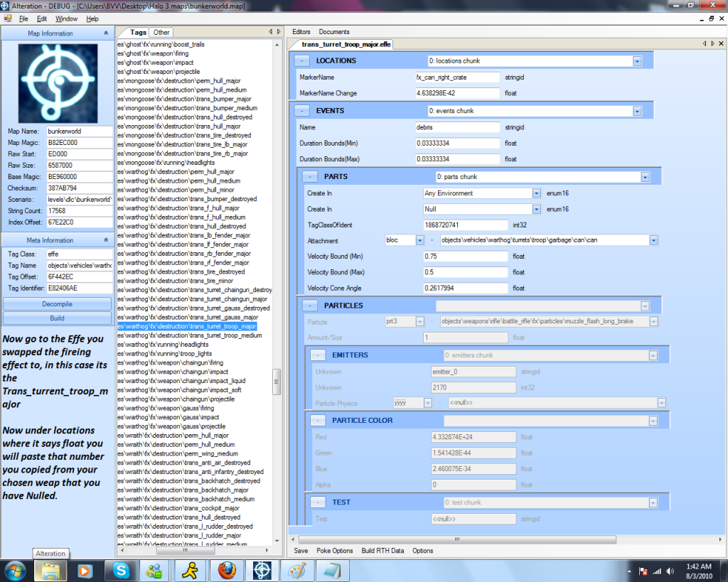
Task: Open the Window menu
Action: 66,18
